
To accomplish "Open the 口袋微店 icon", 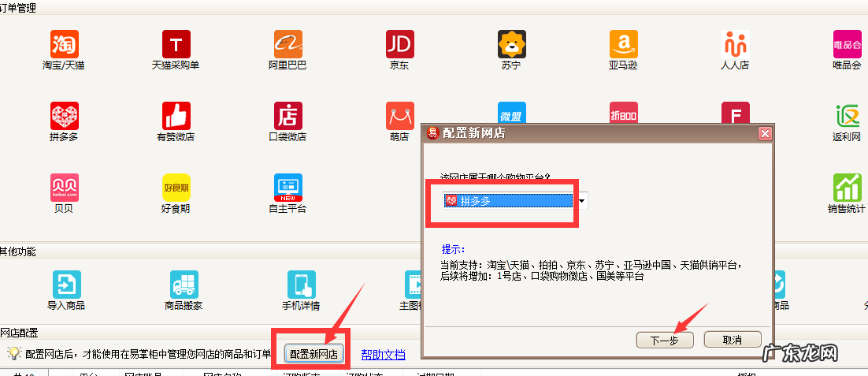I will pos(287,116).
